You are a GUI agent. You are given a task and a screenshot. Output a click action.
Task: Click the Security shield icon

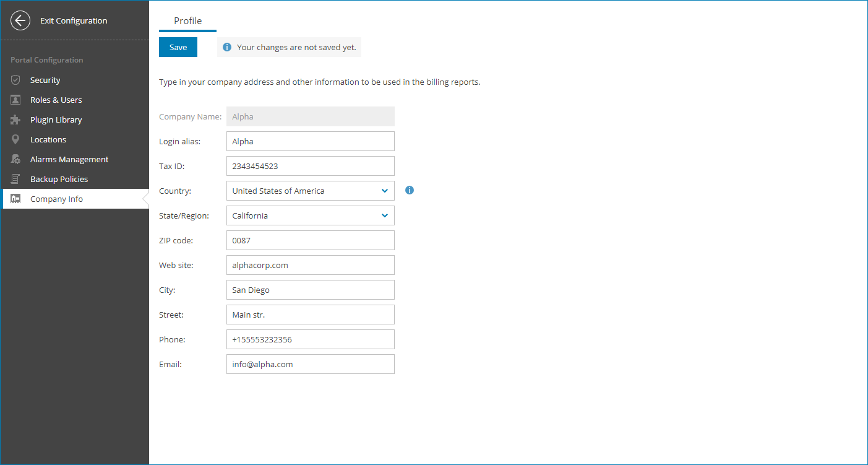16,80
